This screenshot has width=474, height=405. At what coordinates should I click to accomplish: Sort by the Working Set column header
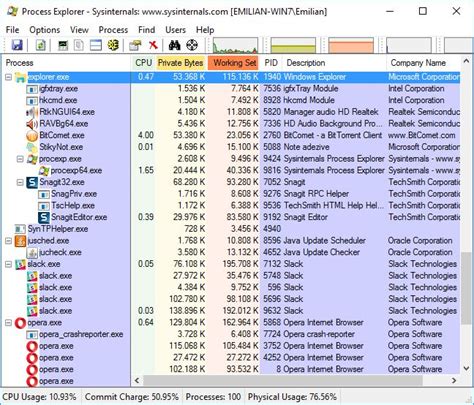pos(234,63)
